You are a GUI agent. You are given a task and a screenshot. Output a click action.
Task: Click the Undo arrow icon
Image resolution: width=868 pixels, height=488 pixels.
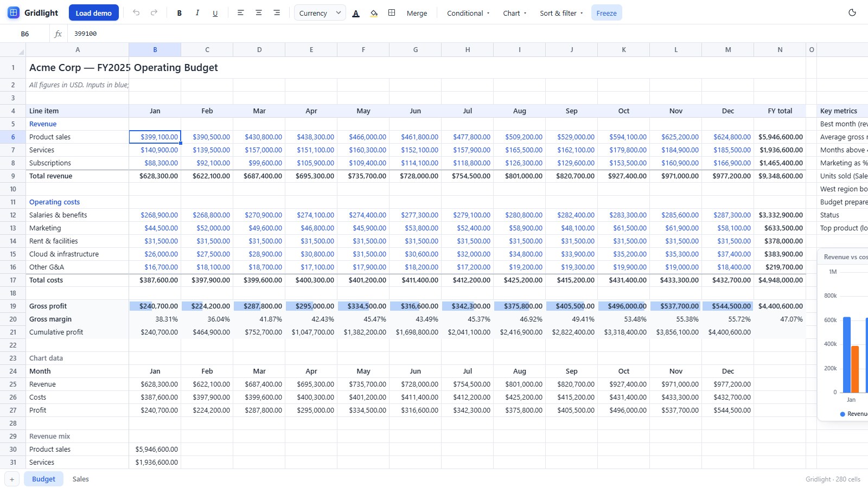[136, 12]
